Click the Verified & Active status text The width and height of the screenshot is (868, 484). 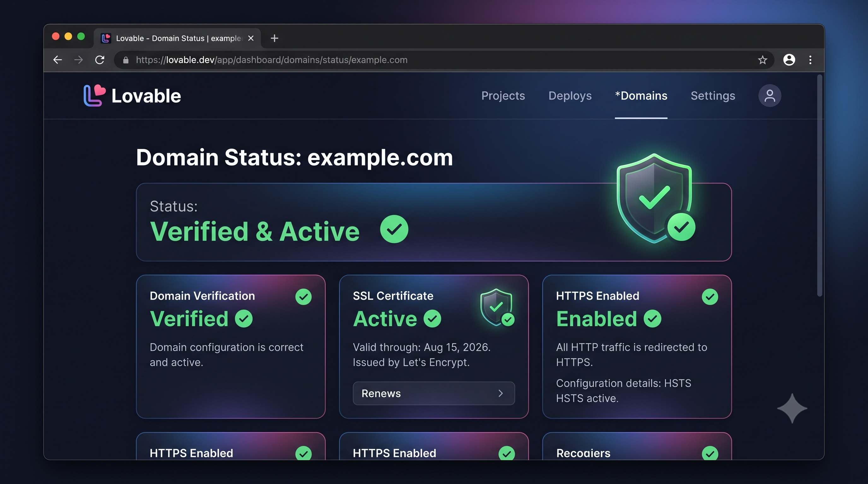[x=255, y=232]
